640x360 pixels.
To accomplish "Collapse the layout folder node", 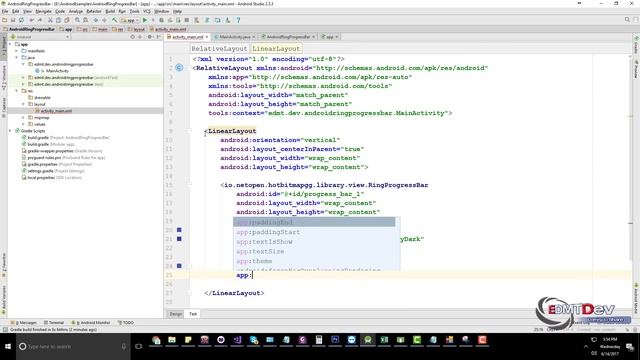I will click(23, 104).
